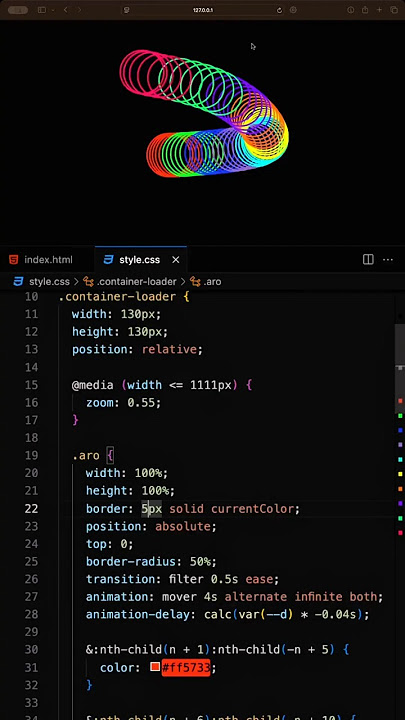Click the 127.0.0.1 address field
Image resolution: width=405 pixels, height=720 pixels.
tap(202, 10)
